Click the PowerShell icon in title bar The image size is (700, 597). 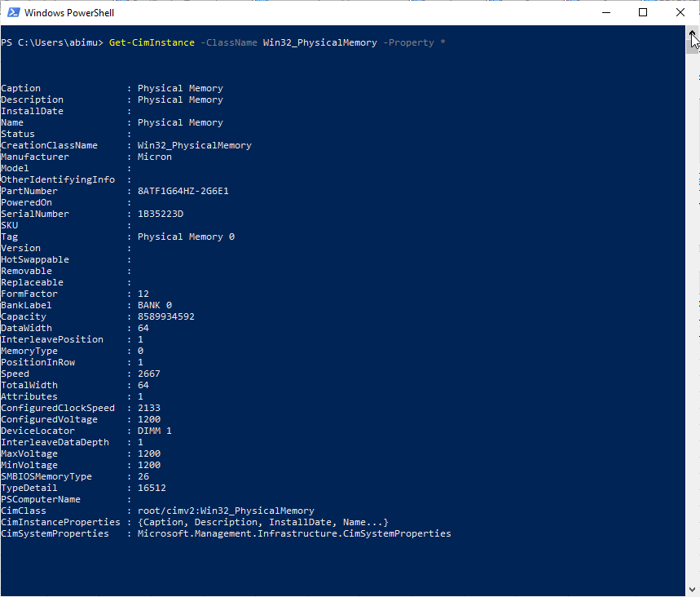[11, 12]
